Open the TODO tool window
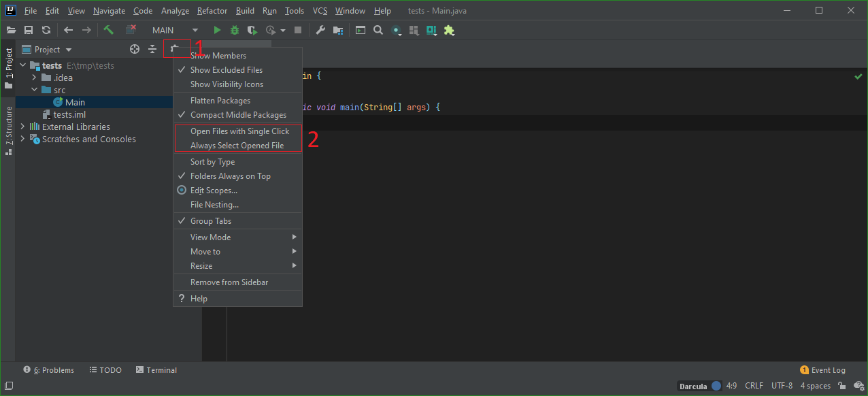This screenshot has height=396, width=868. [105, 369]
